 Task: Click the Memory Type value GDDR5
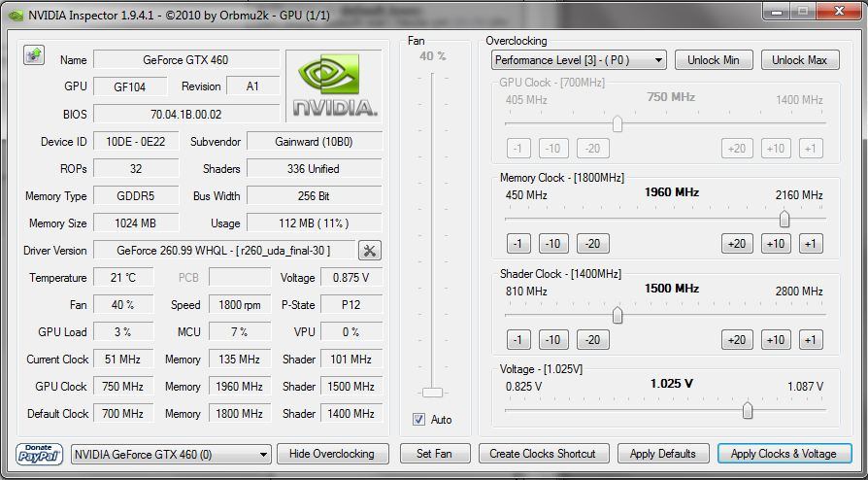tap(136, 195)
